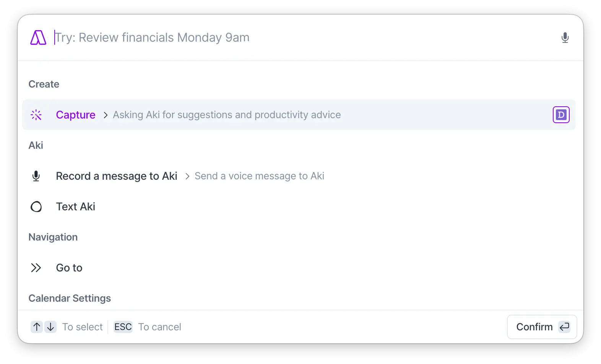The image size is (601, 364).
Task: Click the Calendar Settings section header
Action: click(70, 298)
